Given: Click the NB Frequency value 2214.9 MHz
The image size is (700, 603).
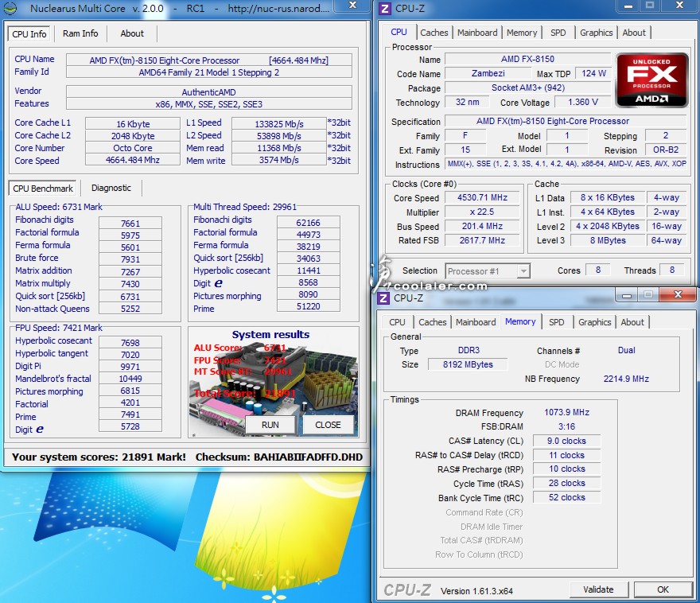Looking at the screenshot, I should 626,379.
